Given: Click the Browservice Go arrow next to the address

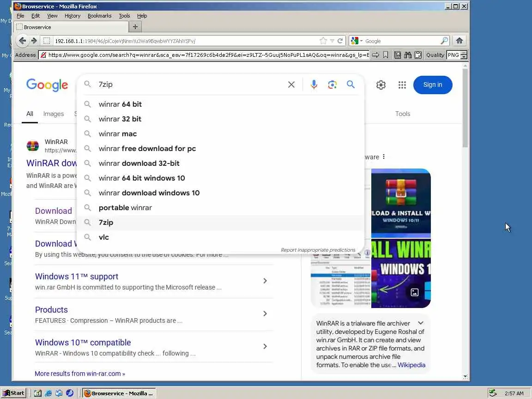Looking at the screenshot, I should [x=375, y=55].
